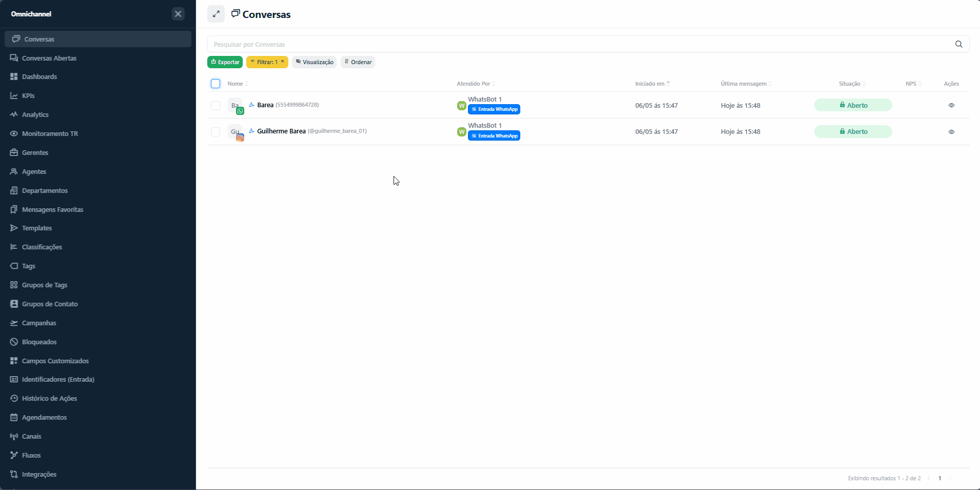This screenshot has width=980, height=490.
Task: Sort by Iniciado em column
Action: pos(653,84)
